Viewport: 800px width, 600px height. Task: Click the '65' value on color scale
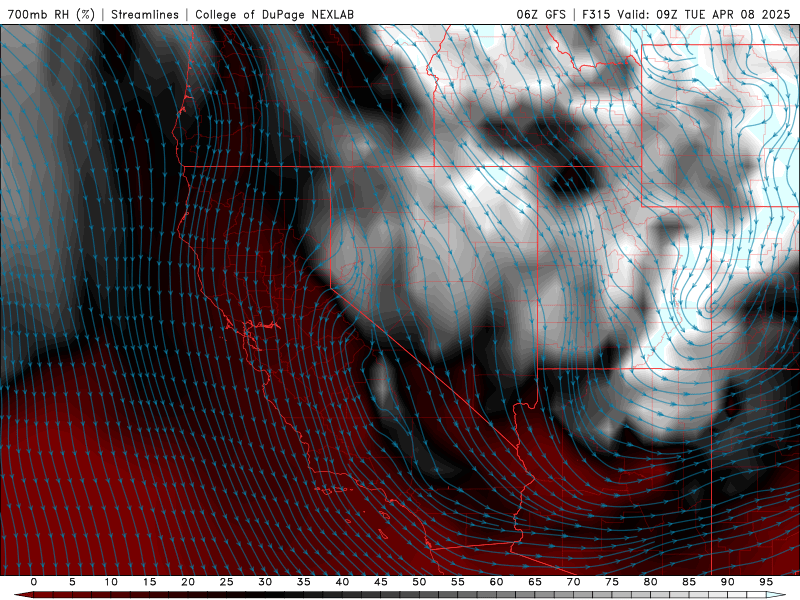pos(535,582)
